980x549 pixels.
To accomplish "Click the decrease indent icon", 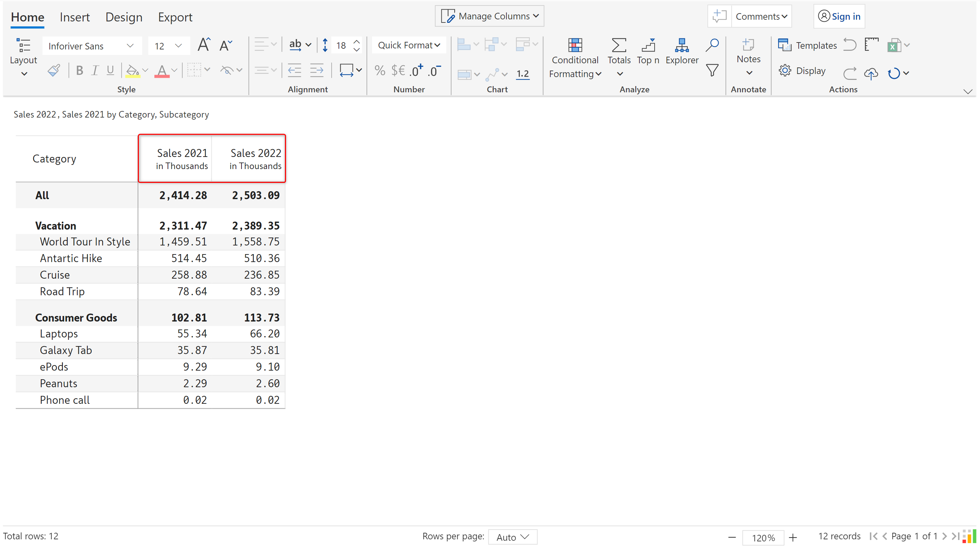I will pyautogui.click(x=294, y=71).
